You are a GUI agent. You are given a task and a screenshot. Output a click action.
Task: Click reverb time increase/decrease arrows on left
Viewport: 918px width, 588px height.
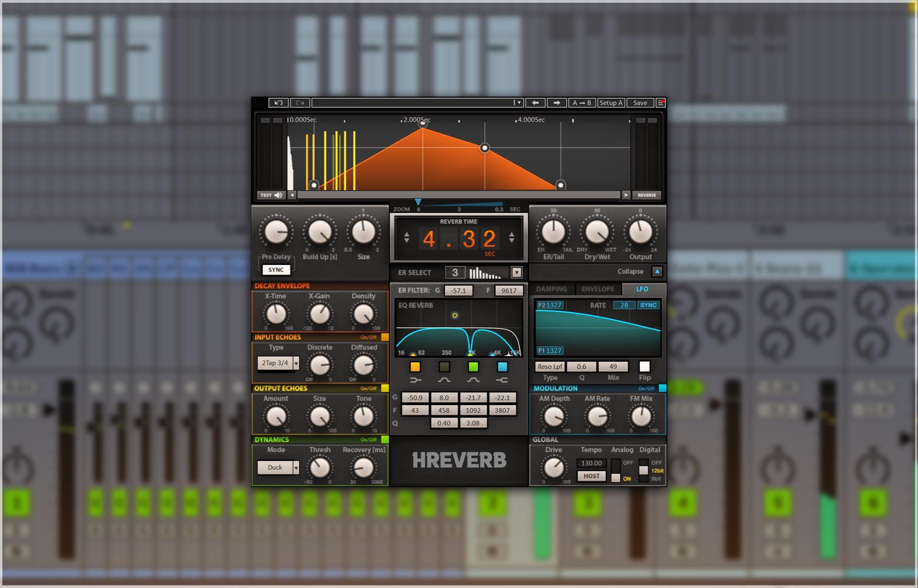(x=406, y=238)
